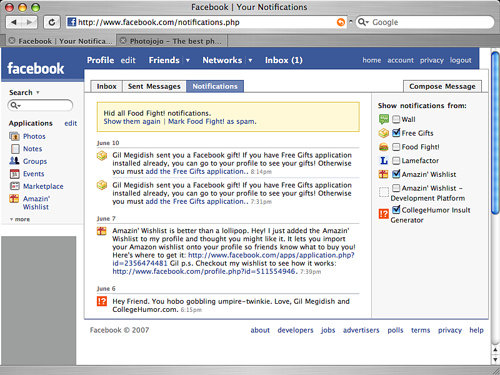
Task: Click the Events calendar icon in sidebar
Action: [x=14, y=174]
